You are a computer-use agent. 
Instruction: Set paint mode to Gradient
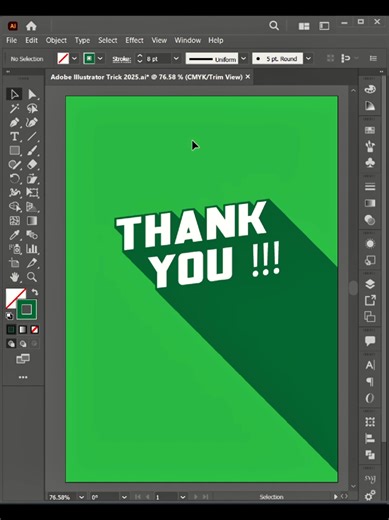[x=23, y=330]
